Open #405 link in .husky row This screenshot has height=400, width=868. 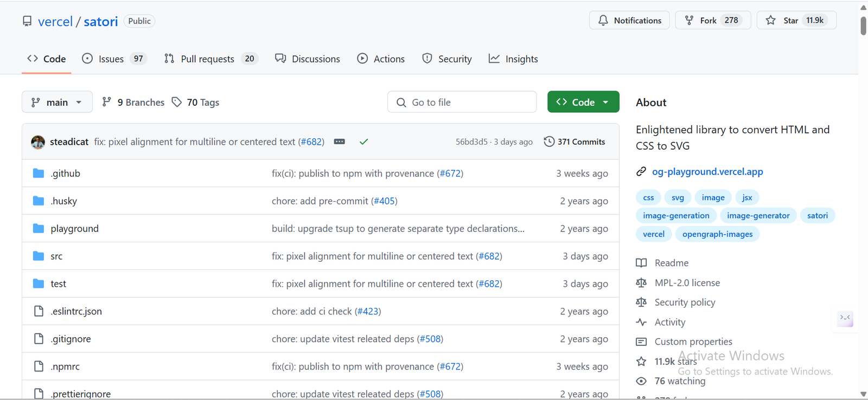coord(384,201)
